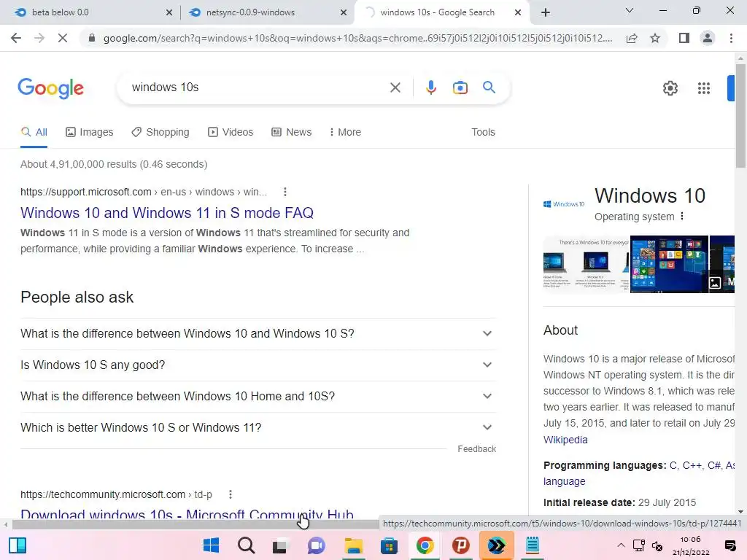This screenshot has height=560, width=747.
Task: Open the browser side panel icon
Action: tap(684, 38)
